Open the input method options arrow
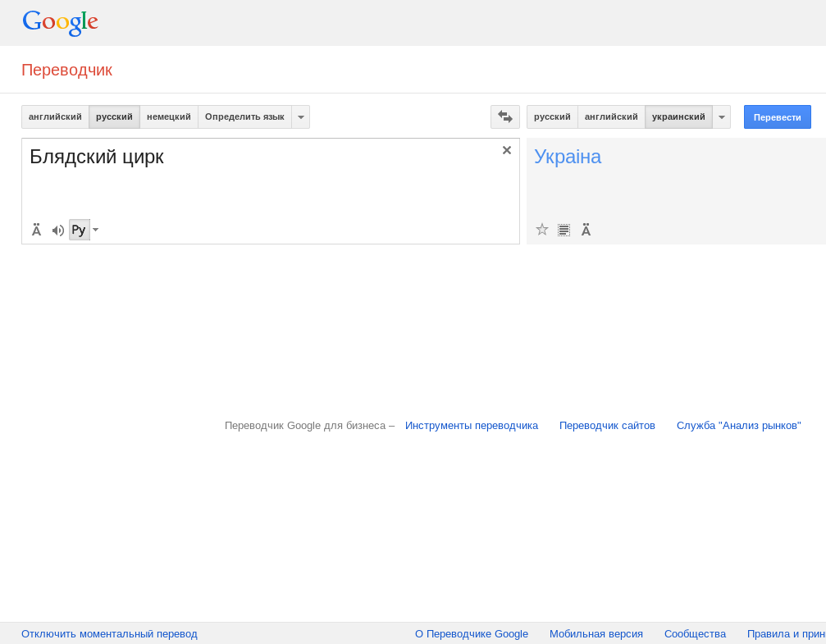Viewport: 826px width, 644px height. pos(96,231)
